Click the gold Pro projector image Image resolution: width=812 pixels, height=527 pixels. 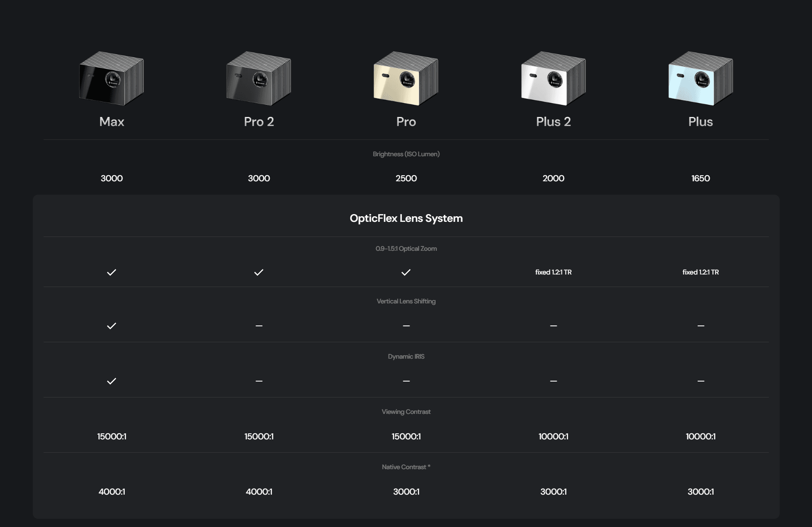tap(406, 79)
